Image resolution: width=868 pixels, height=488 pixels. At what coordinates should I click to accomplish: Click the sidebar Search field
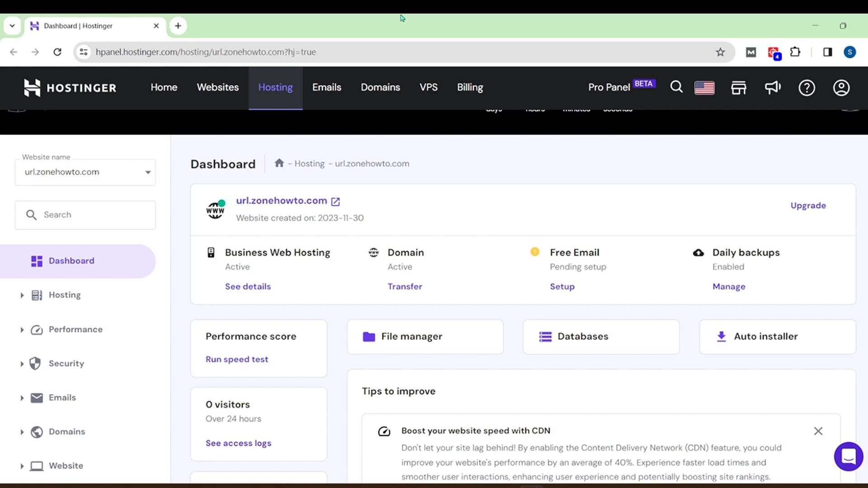85,215
